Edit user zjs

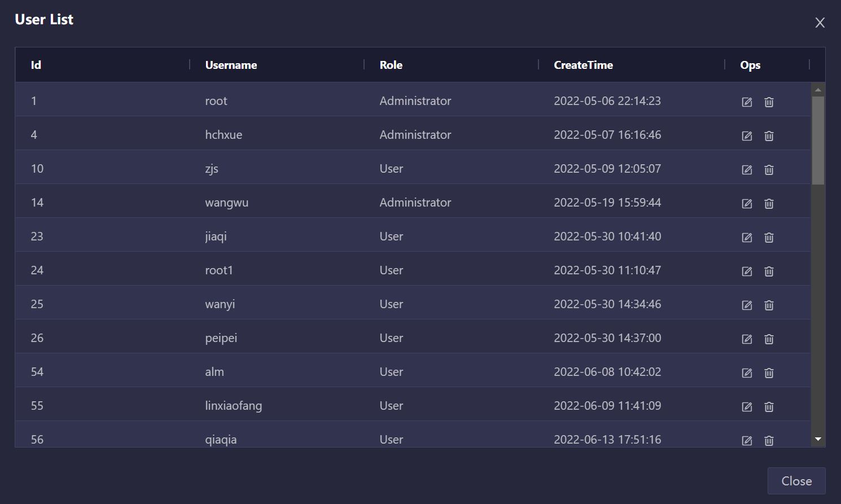click(747, 170)
